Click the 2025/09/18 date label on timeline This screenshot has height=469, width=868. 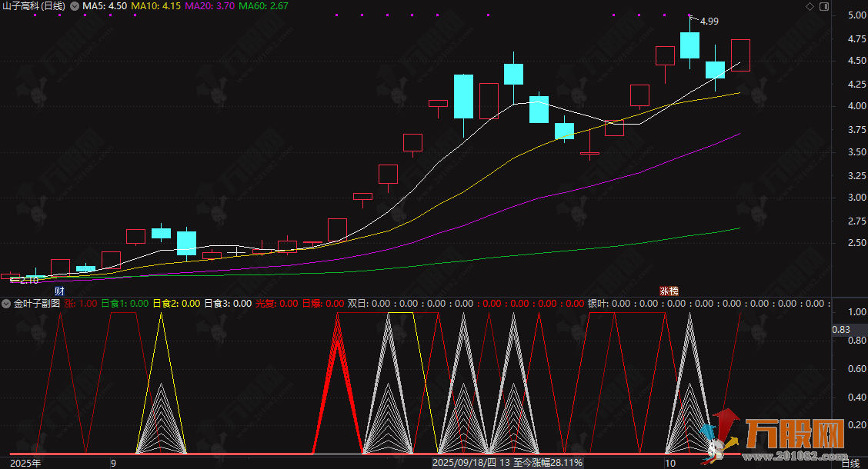(464, 463)
